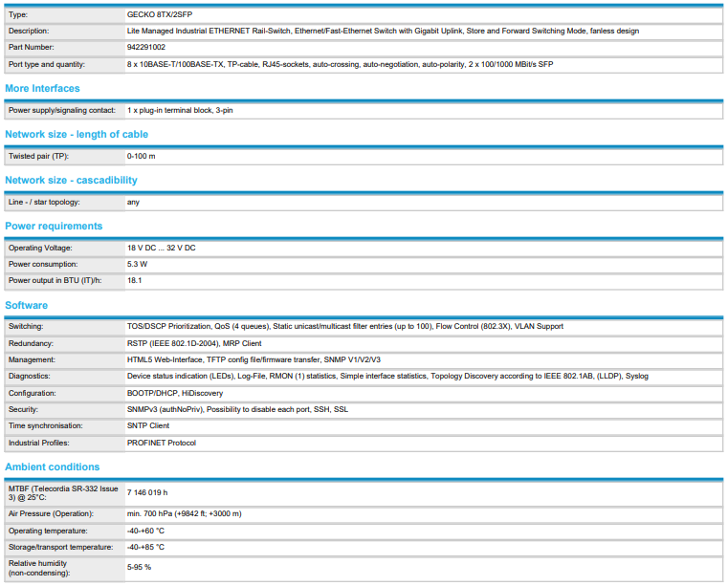Click the 'PROFINET Protocol' value
The image size is (728, 586).
pos(161,444)
